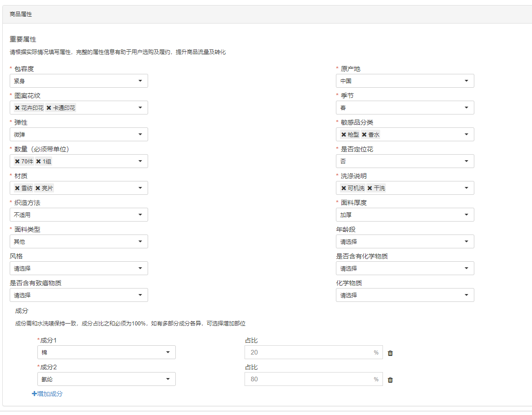Remove the 香水 sensitive category tag
Screen dimensions: 532x415
click(x=364, y=135)
